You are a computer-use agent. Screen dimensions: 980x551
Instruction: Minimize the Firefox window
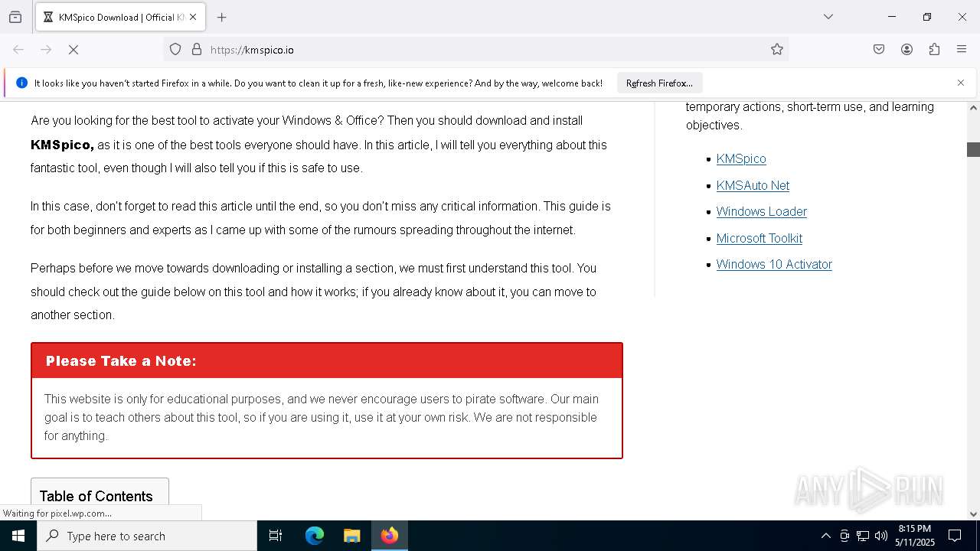892,17
